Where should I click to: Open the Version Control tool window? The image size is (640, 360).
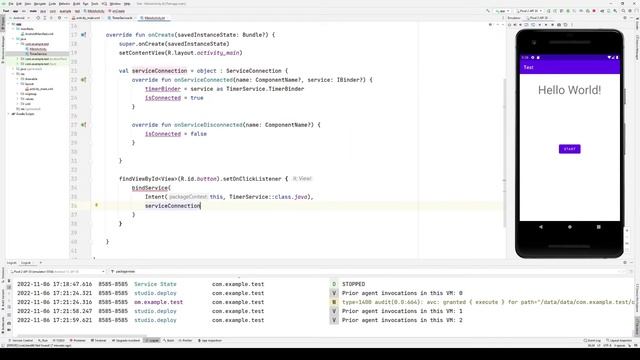(20, 340)
